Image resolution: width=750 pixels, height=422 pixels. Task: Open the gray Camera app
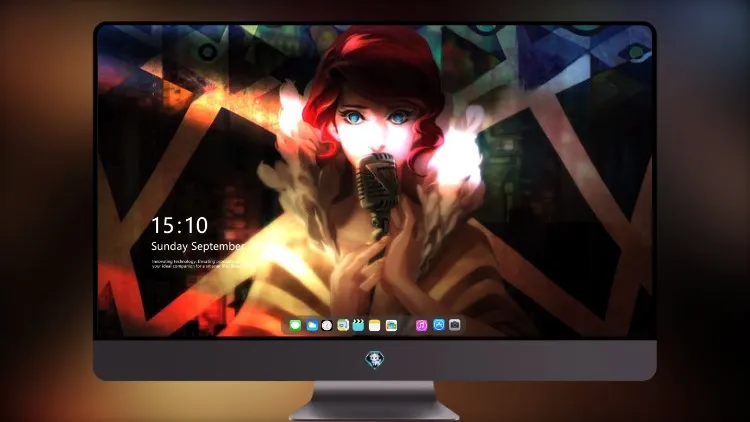click(454, 325)
